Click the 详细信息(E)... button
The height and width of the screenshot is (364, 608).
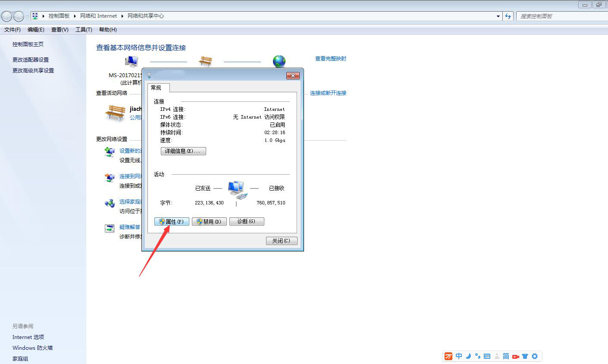point(183,151)
